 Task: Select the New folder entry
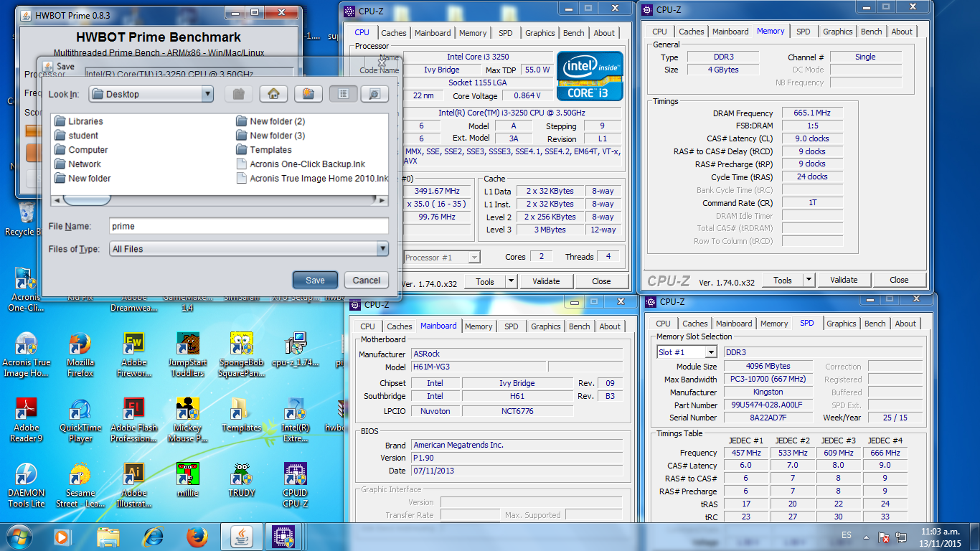pyautogui.click(x=83, y=179)
